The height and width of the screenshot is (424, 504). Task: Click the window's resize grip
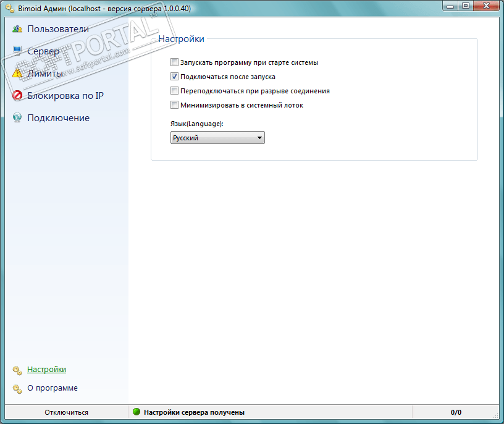tap(495, 415)
